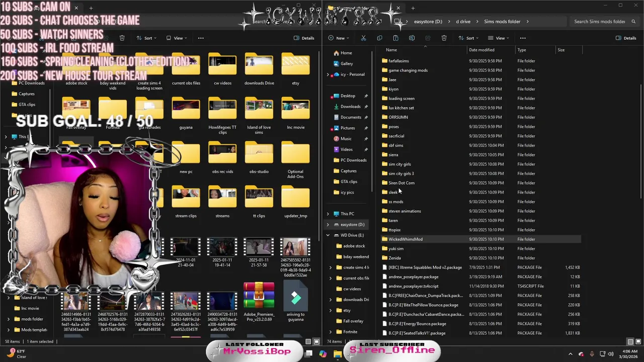Toggle the Details pane in the left window
This screenshot has width=644, height=362.
[304, 38]
